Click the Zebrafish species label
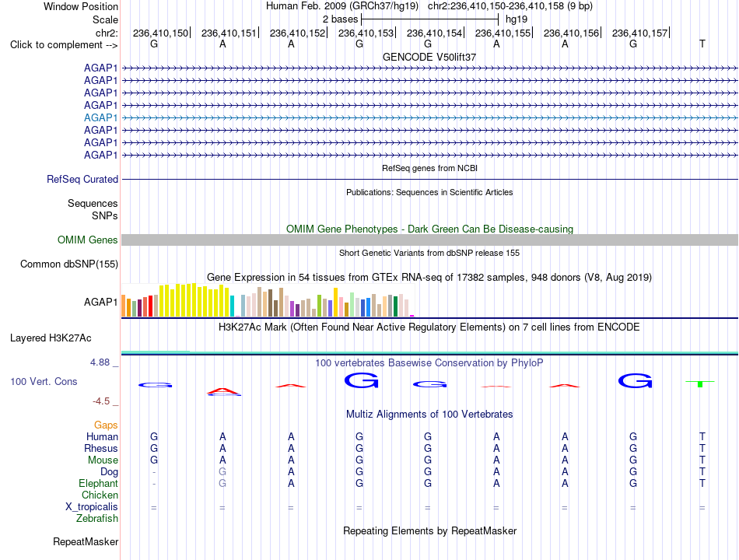This screenshot has height=560, width=739. point(97,518)
